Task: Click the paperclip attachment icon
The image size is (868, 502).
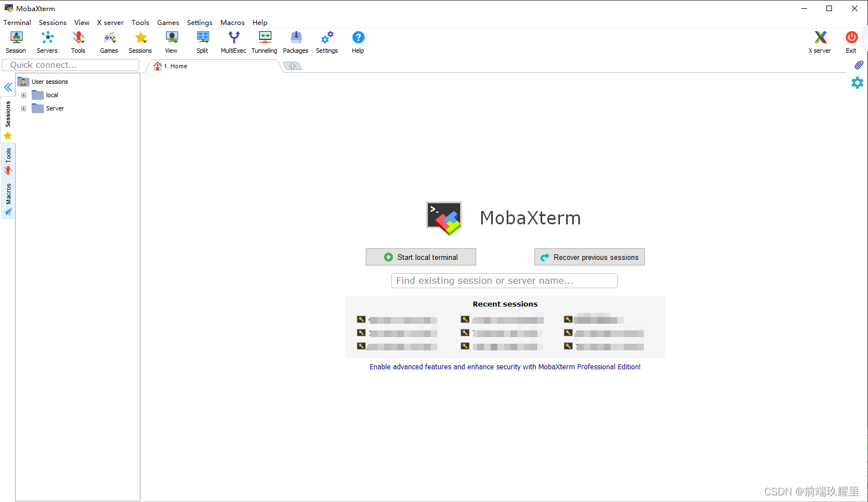Action: [x=859, y=65]
